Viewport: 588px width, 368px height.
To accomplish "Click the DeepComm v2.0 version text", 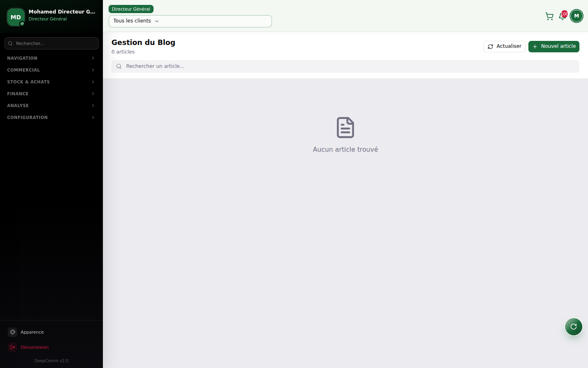I will (51, 361).
